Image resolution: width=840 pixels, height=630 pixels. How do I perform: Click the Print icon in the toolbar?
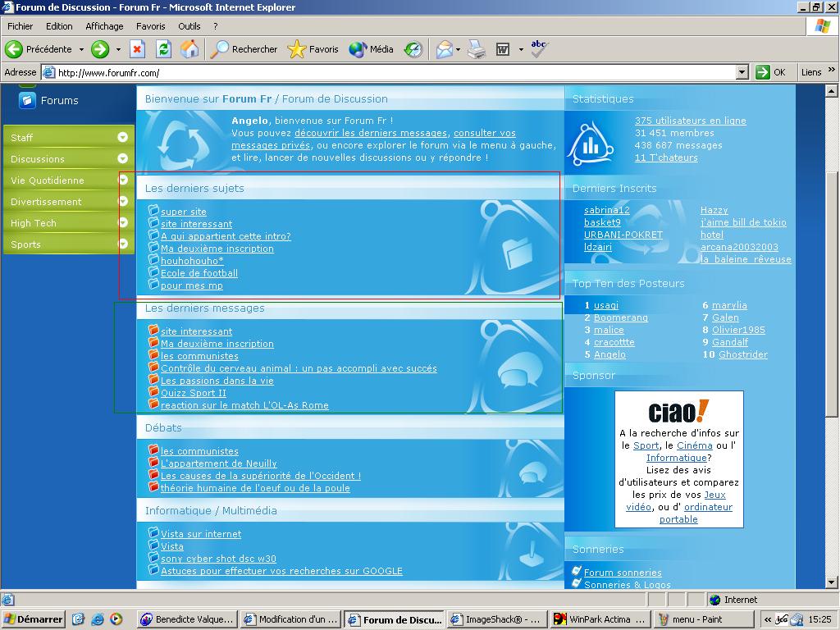coord(477,49)
